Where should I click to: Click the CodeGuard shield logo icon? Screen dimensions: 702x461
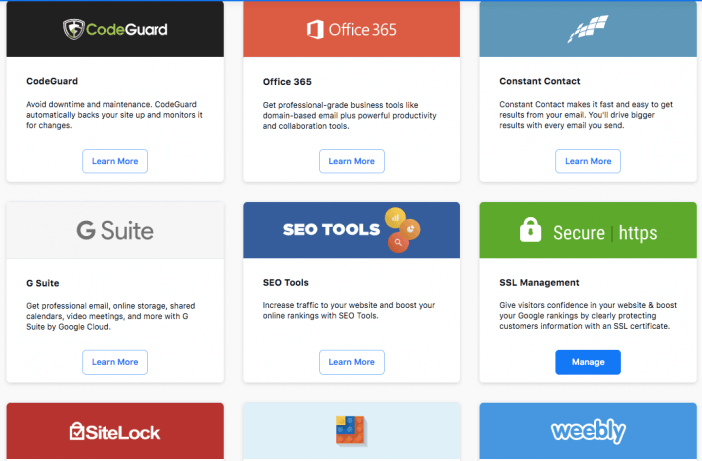[73, 29]
